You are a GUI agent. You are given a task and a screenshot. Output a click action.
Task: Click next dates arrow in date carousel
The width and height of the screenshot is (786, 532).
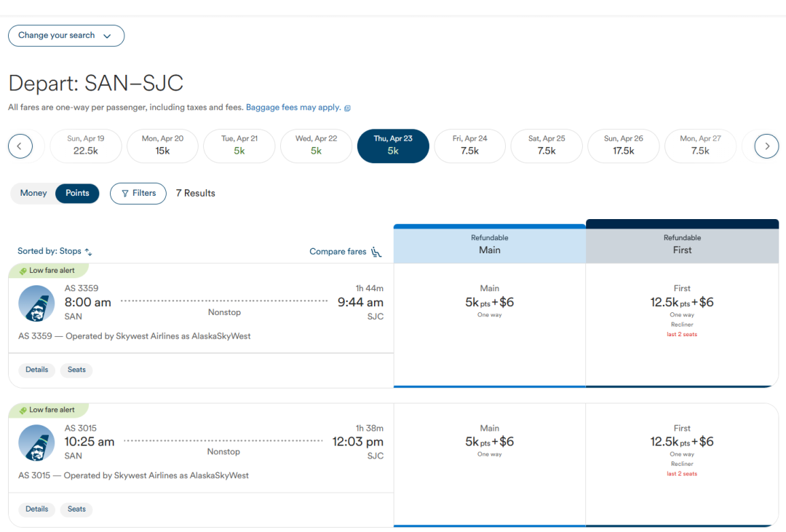(766, 146)
